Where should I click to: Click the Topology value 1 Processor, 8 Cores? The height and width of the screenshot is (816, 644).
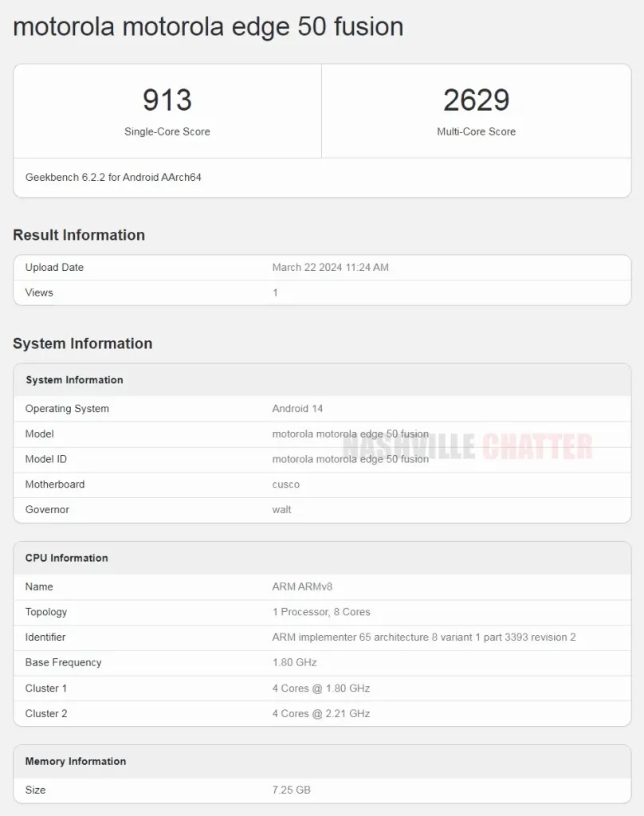(x=321, y=612)
